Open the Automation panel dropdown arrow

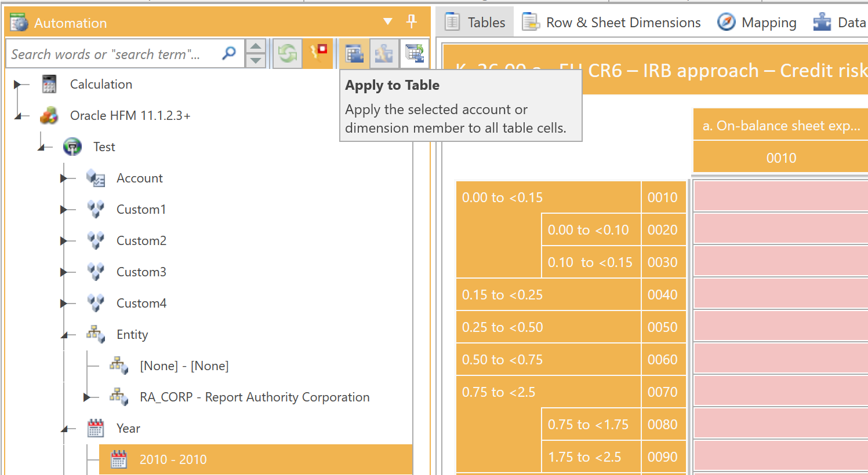click(388, 22)
